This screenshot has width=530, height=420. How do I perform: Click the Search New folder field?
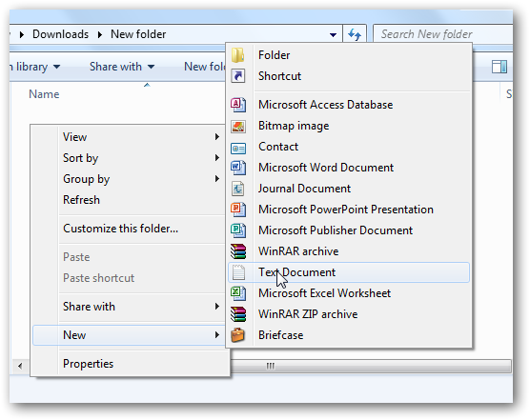point(443,34)
